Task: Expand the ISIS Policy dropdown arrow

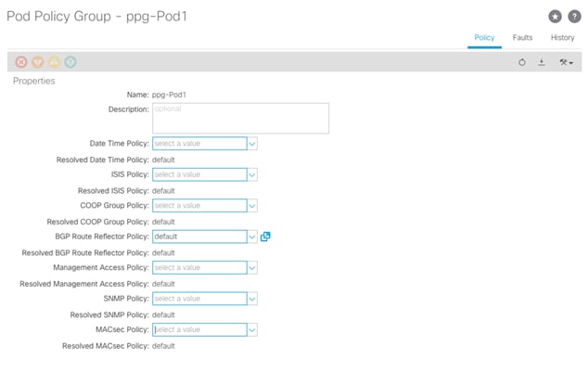Action: 252,174
